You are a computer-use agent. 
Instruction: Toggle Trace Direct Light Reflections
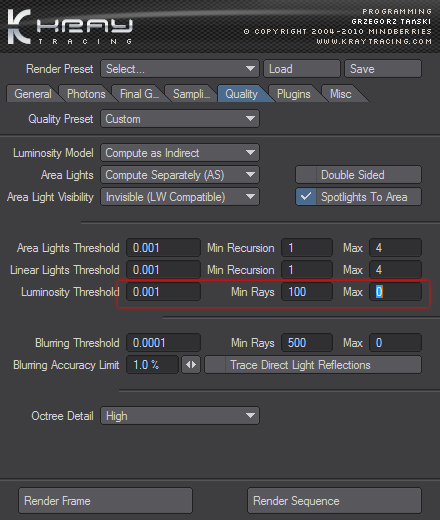pos(313,365)
